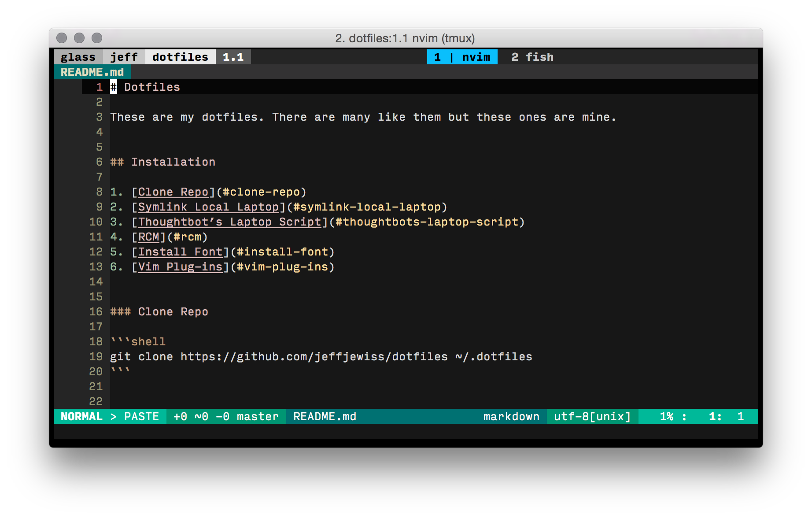This screenshot has width=812, height=518.
Task: Click the 'Install Font' link text
Action: [180, 252]
